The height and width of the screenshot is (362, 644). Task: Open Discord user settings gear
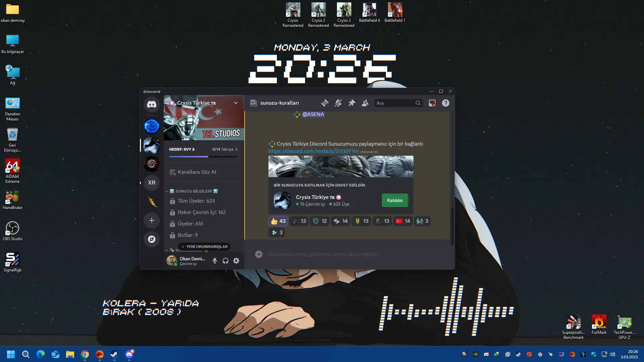pos(236,261)
